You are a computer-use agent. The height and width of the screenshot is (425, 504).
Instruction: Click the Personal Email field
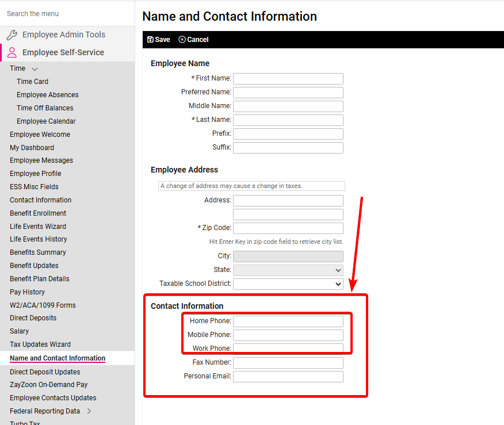click(288, 377)
